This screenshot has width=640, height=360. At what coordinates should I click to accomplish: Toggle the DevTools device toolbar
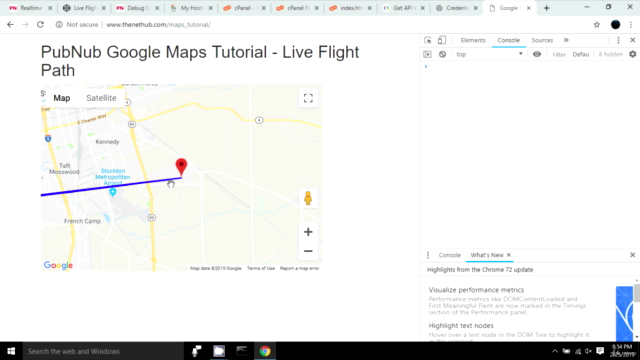442,40
